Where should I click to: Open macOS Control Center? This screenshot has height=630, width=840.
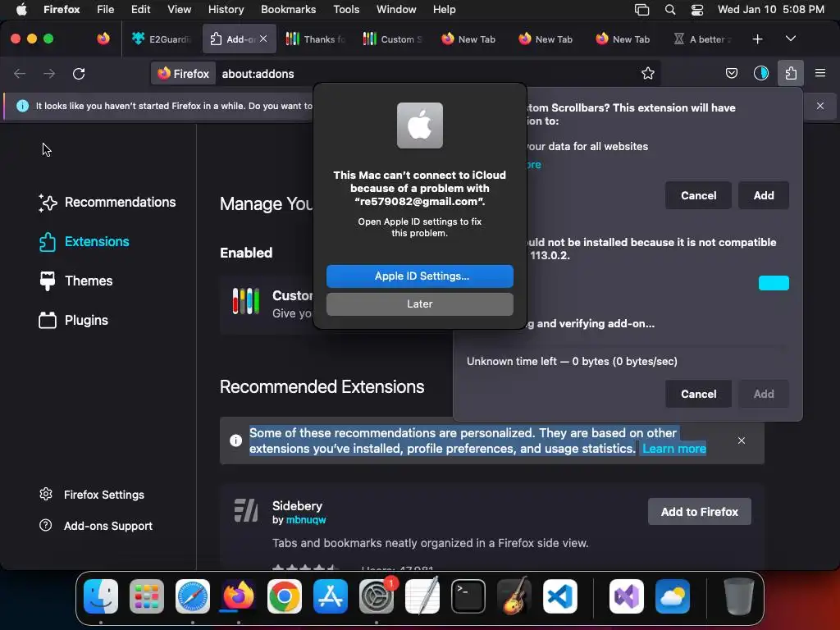[x=697, y=10]
